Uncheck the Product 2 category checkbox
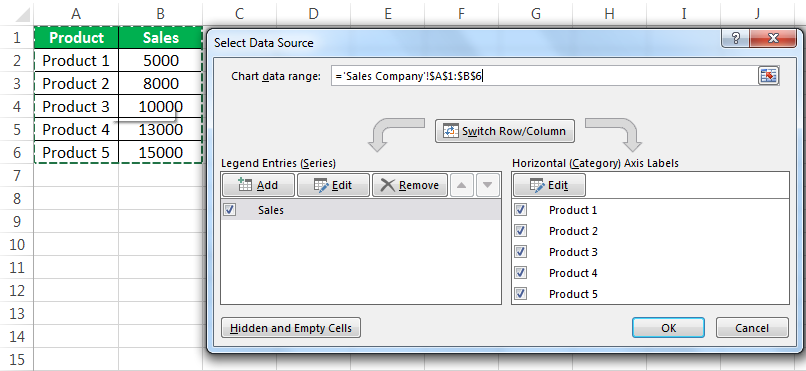806x371 pixels. [521, 231]
